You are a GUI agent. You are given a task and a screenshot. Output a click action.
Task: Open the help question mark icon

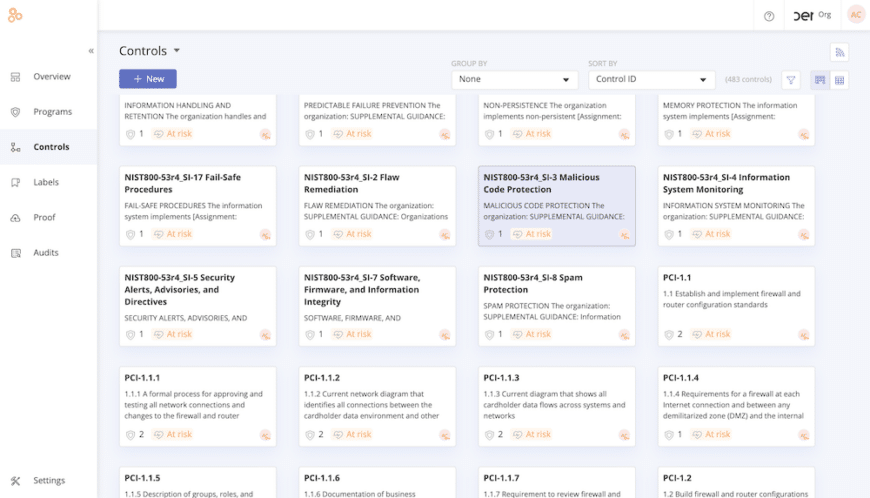[769, 16]
